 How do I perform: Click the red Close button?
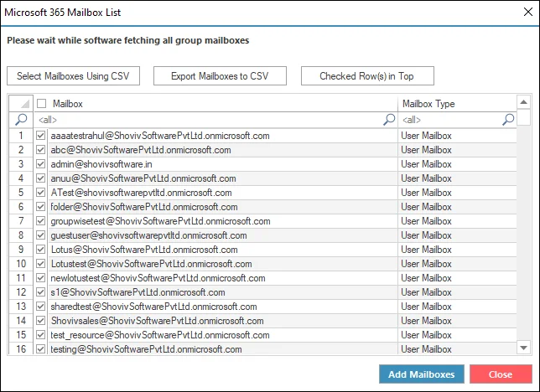tap(501, 374)
